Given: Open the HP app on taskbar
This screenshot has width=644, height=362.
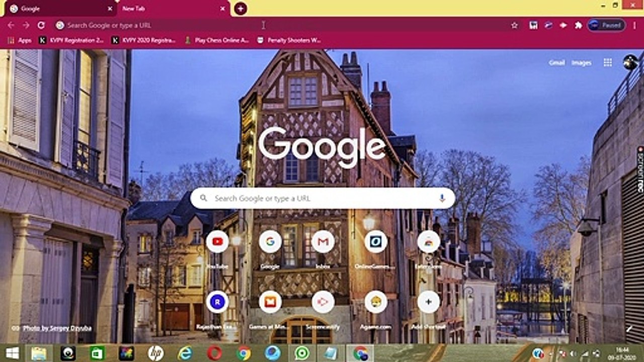Looking at the screenshot, I should tap(156, 353).
